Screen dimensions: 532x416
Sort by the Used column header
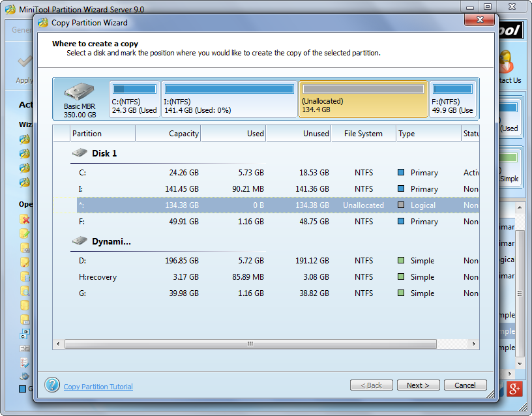click(233, 134)
